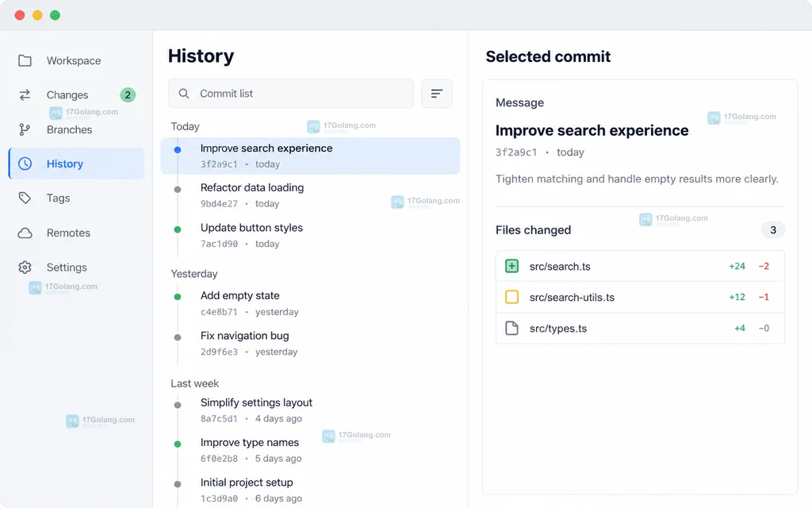This screenshot has width=812, height=508.
Task: Click the Remotes cloud icon
Action: click(25, 233)
